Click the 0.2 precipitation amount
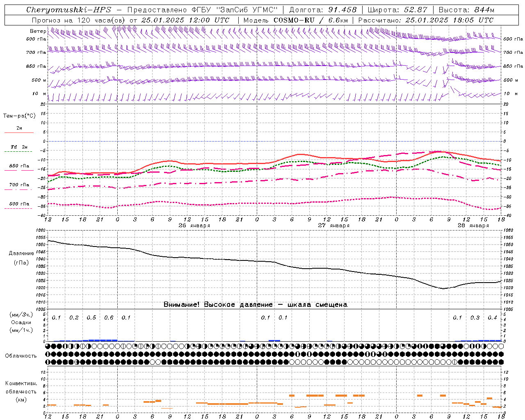 (x=74, y=318)
